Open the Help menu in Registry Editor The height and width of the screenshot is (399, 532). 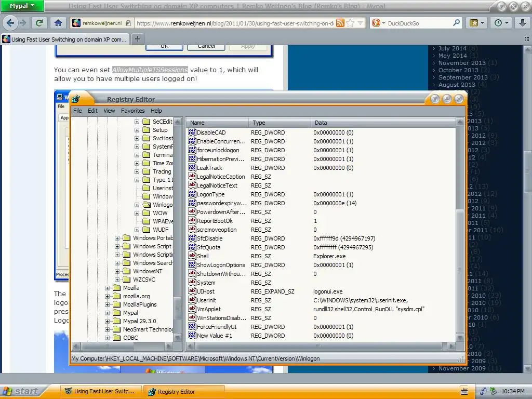point(156,111)
